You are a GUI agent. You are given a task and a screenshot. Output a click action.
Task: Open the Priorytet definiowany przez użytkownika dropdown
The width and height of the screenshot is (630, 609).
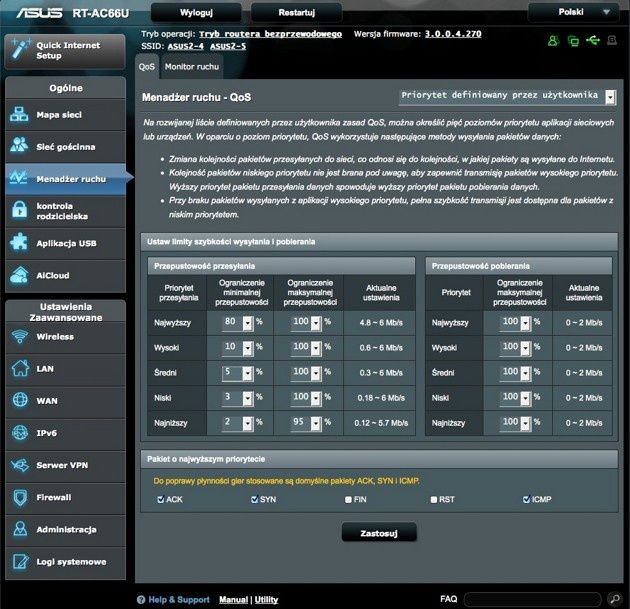(x=507, y=96)
